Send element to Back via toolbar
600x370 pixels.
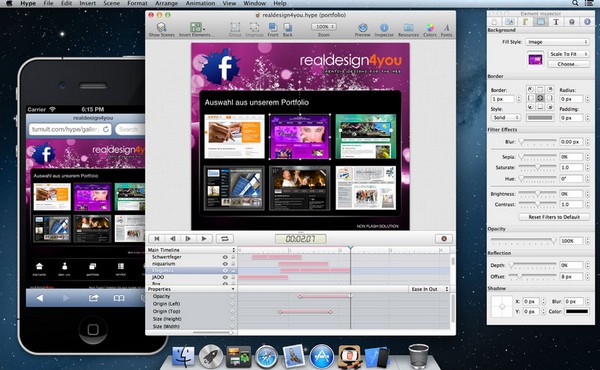(287, 29)
